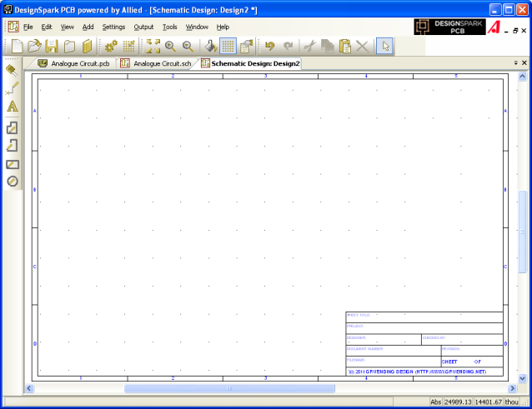Select the Add Connection wire tool
The image size is (532, 409).
pyautogui.click(x=13, y=87)
